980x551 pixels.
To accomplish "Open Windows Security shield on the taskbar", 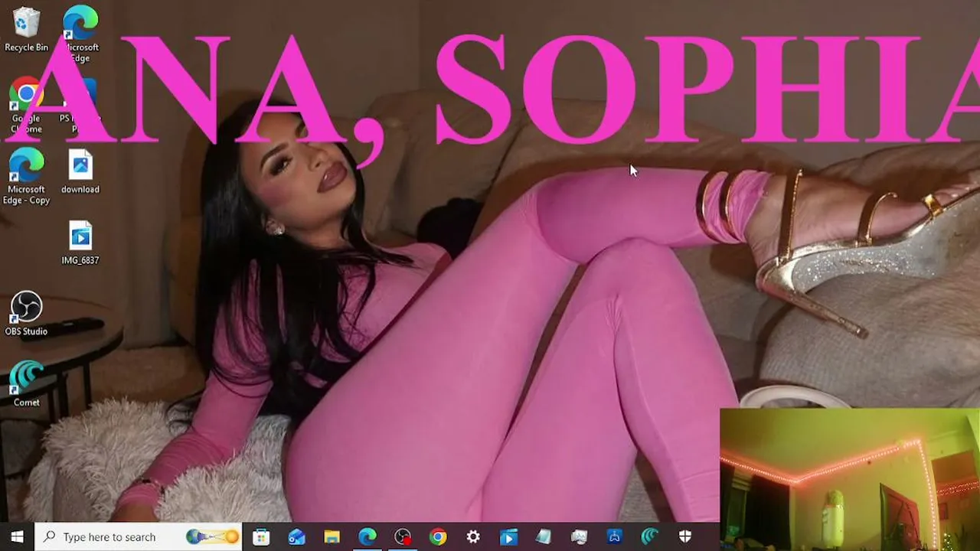I will (x=685, y=537).
